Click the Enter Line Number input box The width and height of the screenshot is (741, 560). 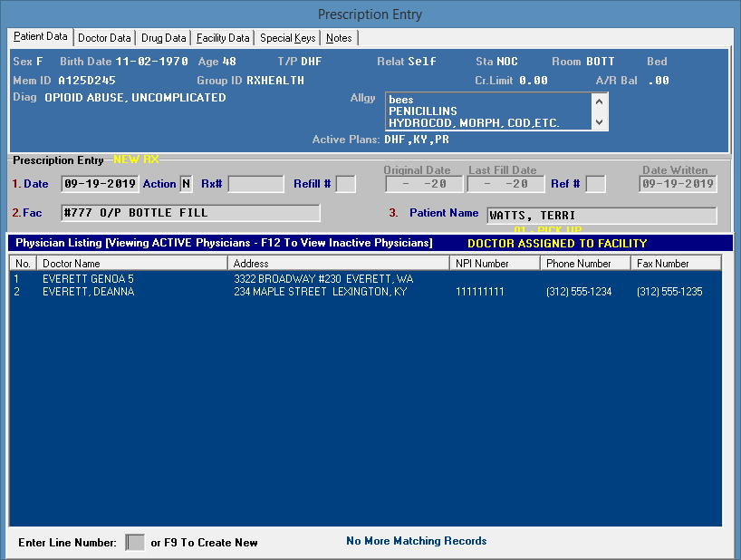click(x=135, y=543)
